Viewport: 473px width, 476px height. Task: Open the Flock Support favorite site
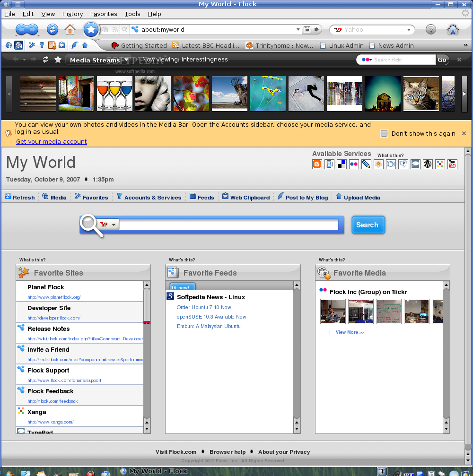tap(79, 374)
